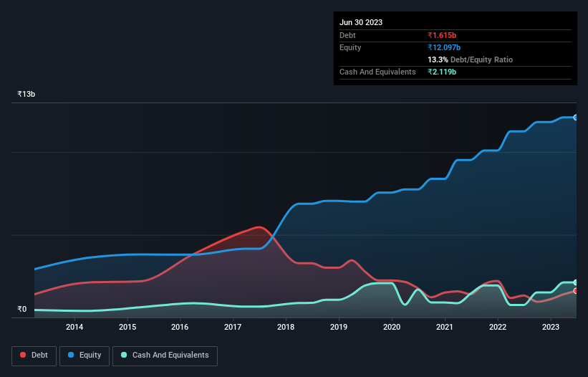Image resolution: width=588 pixels, height=377 pixels.
Task: Select the 2019 x-axis label
Action: (339, 327)
